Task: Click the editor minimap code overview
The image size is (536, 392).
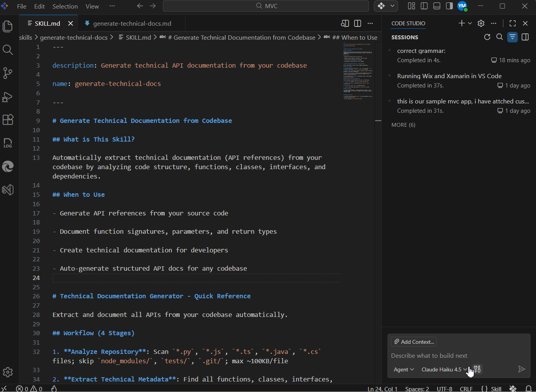Action: 358,71
